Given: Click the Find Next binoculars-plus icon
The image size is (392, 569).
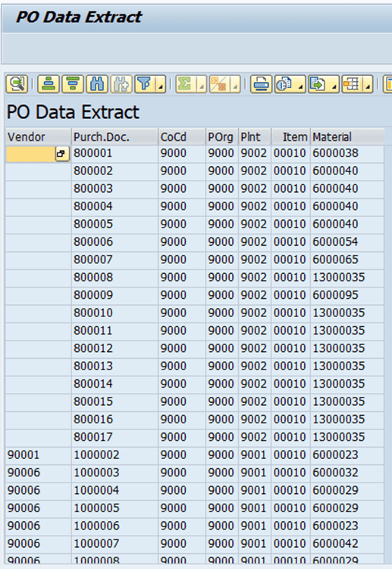Looking at the screenshot, I should [121, 84].
